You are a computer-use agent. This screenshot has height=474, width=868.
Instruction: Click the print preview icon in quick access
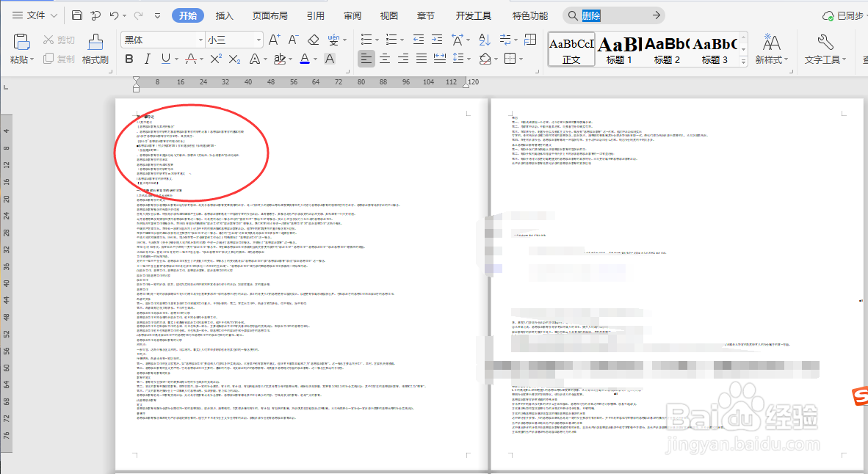[x=95, y=15]
